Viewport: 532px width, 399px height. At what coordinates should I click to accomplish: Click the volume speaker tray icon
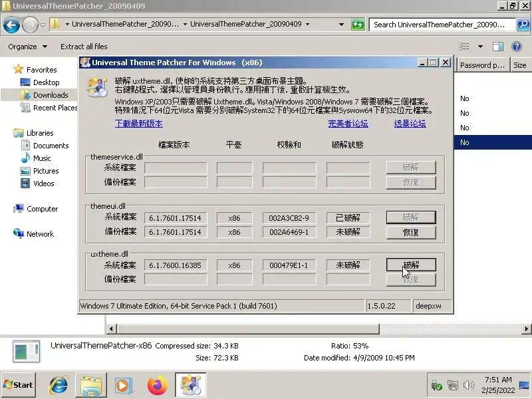point(469,385)
